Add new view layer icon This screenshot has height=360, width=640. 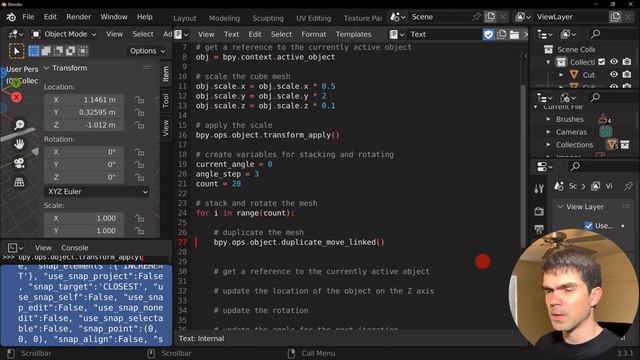(615, 17)
